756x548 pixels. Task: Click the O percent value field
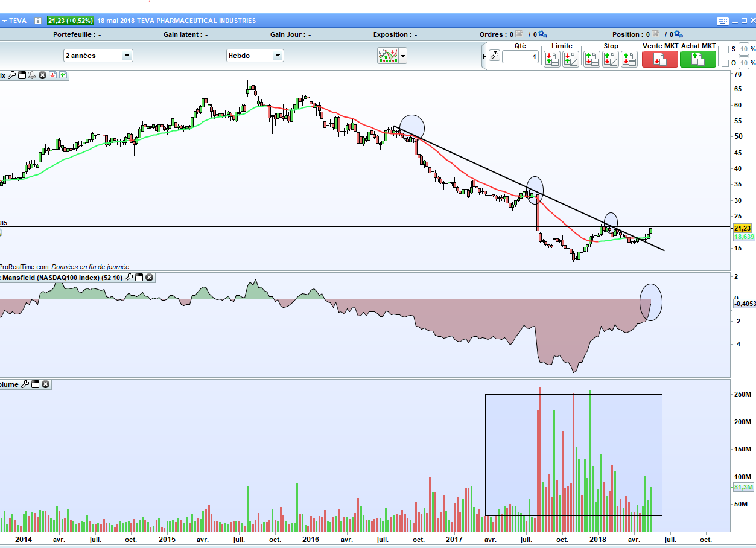(x=744, y=63)
